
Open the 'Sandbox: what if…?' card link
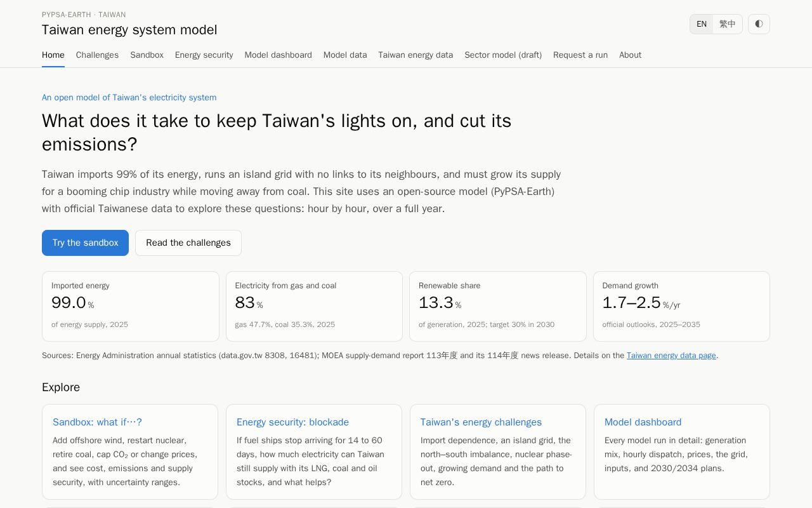[x=97, y=422]
